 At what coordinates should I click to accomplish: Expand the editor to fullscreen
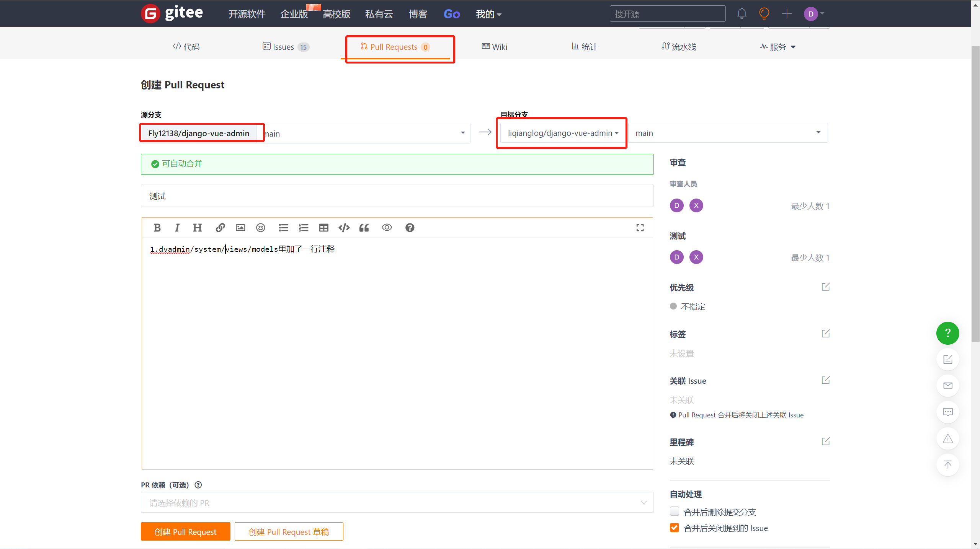point(640,228)
